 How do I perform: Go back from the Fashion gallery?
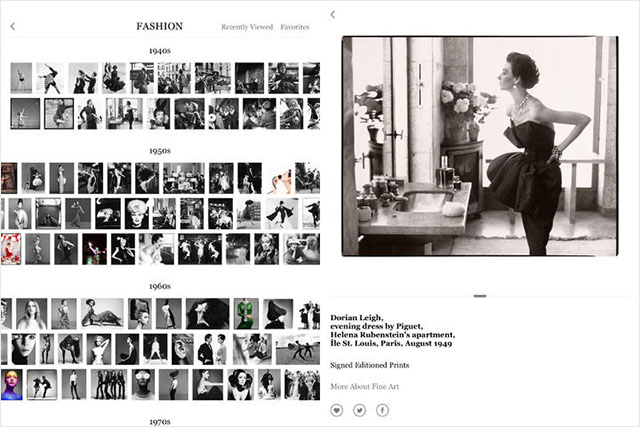click(13, 27)
